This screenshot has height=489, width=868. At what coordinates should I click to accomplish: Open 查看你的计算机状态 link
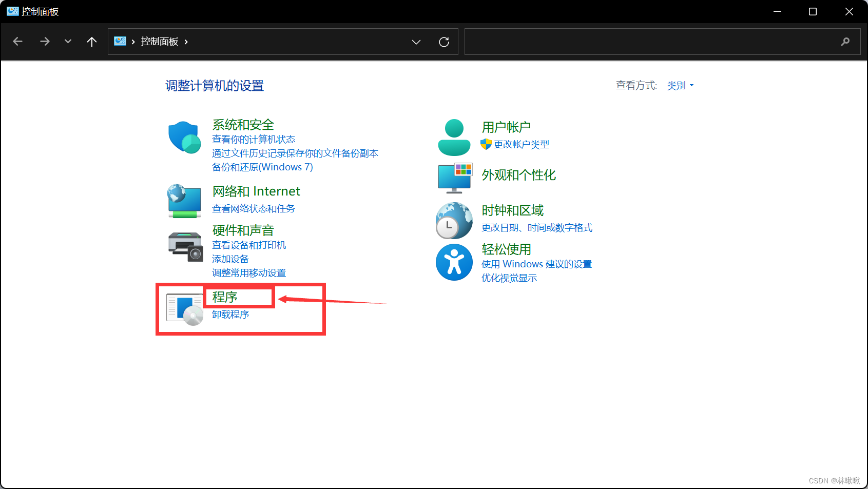click(254, 140)
